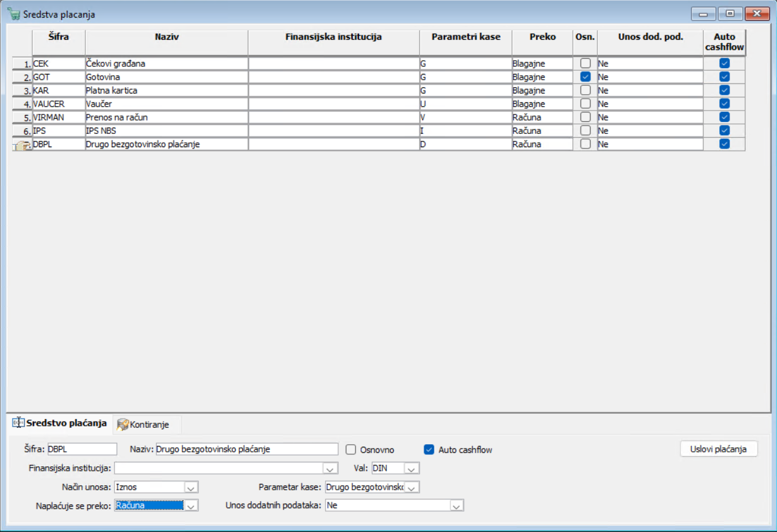Click into the Šifra input field
777x532 pixels.
click(x=82, y=449)
